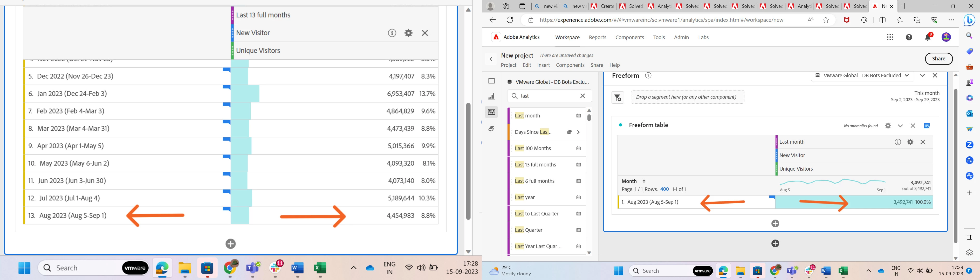Open the Insert menu
Screen dimensions: 980x280
tap(543, 65)
